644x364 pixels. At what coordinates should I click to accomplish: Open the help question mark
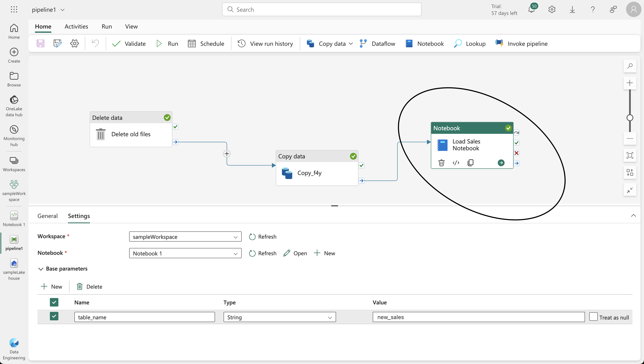point(593,10)
